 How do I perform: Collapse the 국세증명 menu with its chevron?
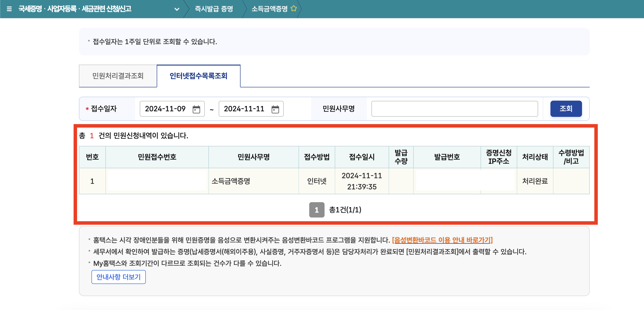point(177,9)
